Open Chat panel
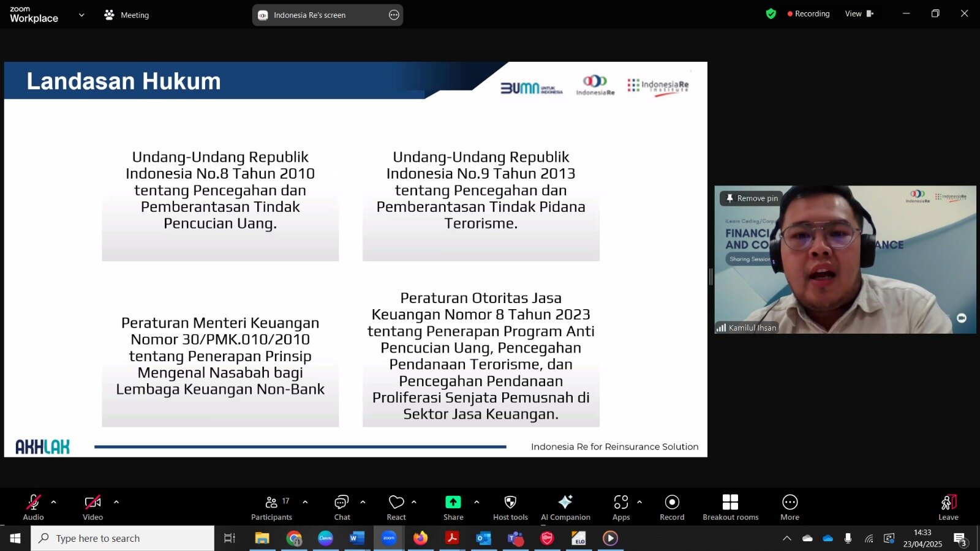 coord(342,507)
